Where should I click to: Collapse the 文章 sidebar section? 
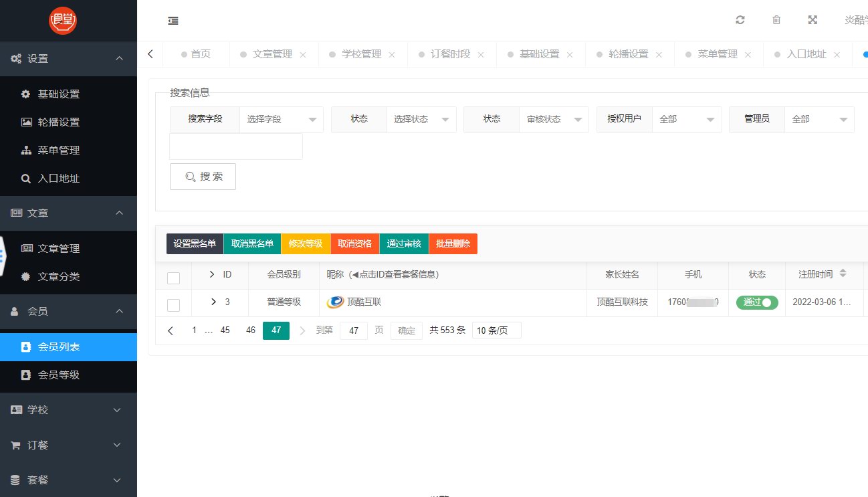coord(68,213)
